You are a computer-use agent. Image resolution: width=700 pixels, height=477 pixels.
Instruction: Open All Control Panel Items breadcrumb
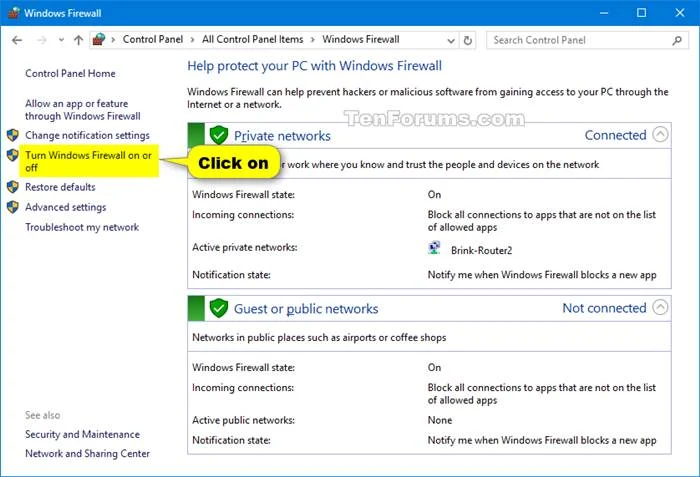(x=252, y=39)
